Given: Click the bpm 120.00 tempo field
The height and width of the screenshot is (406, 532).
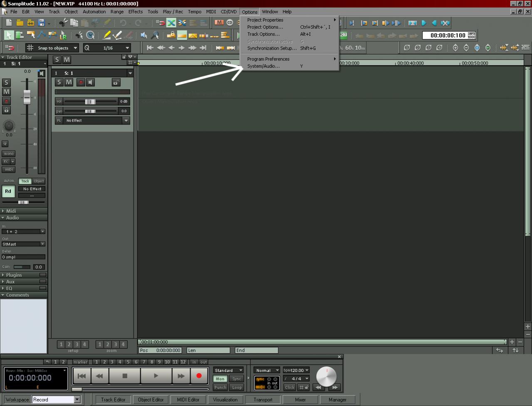Looking at the screenshot, I should pyautogui.click(x=296, y=370).
